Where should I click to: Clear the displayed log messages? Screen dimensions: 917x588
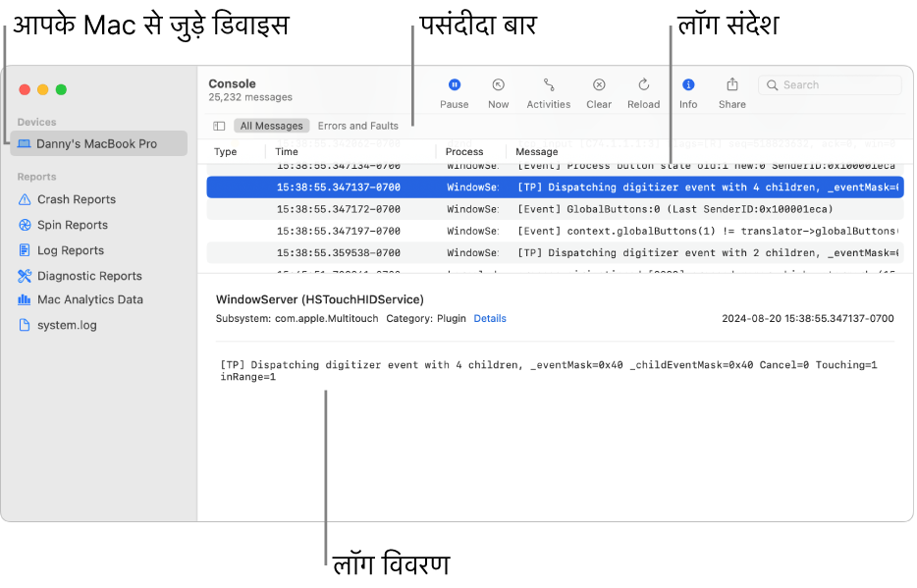[x=598, y=93]
